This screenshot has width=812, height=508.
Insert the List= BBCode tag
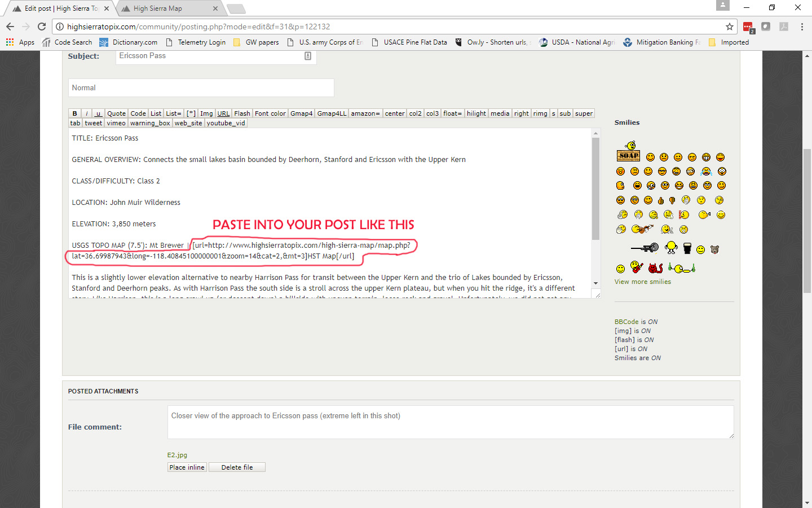174,113
